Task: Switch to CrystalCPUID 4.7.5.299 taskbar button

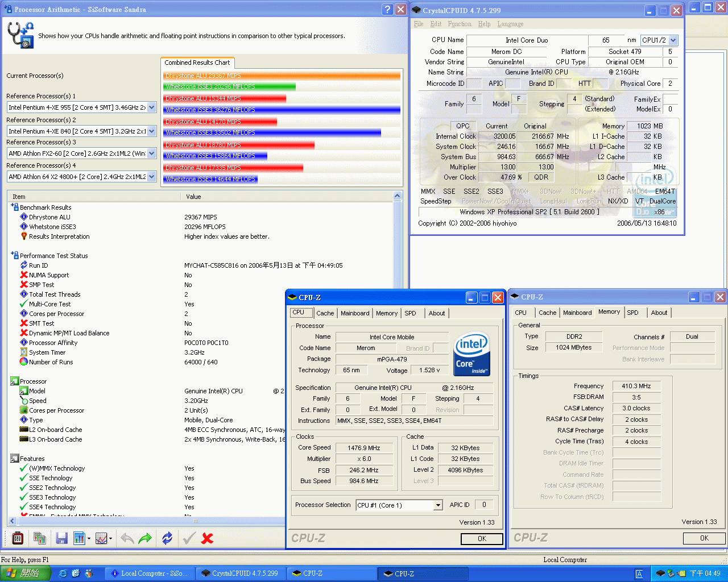Action: [x=241, y=573]
